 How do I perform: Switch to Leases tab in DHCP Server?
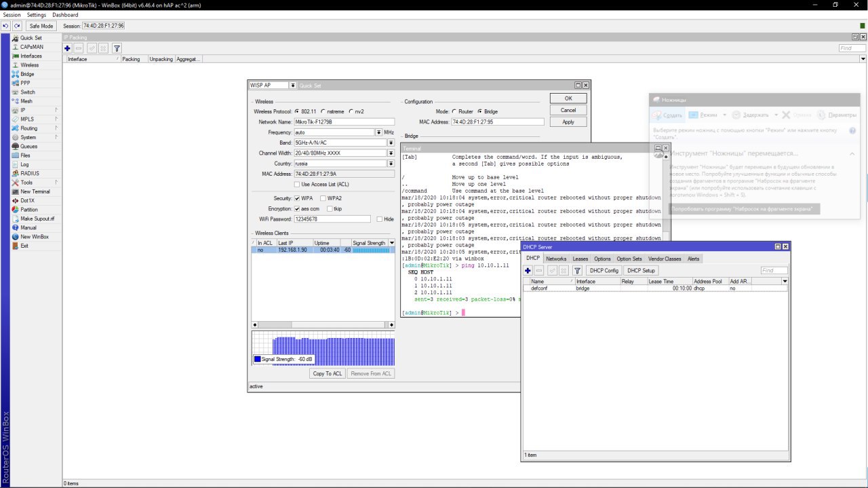(x=580, y=259)
